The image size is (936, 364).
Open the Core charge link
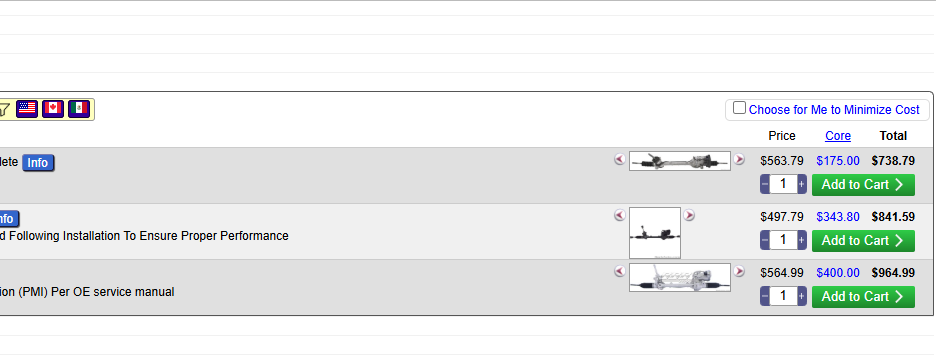coord(838,136)
